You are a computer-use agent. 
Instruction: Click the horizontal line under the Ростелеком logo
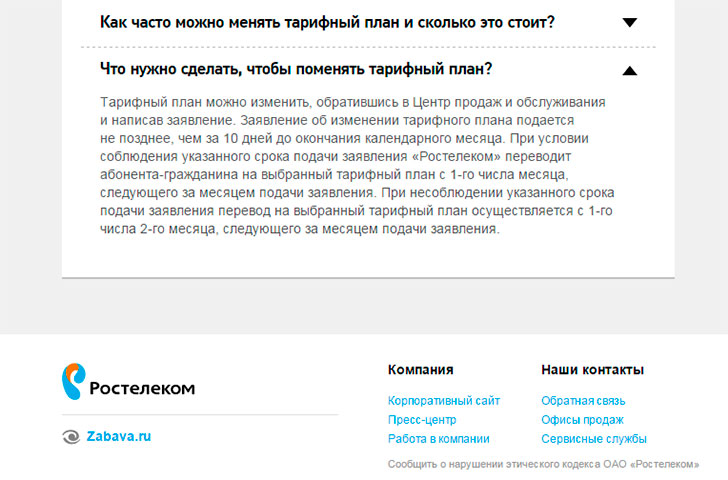click(200, 414)
